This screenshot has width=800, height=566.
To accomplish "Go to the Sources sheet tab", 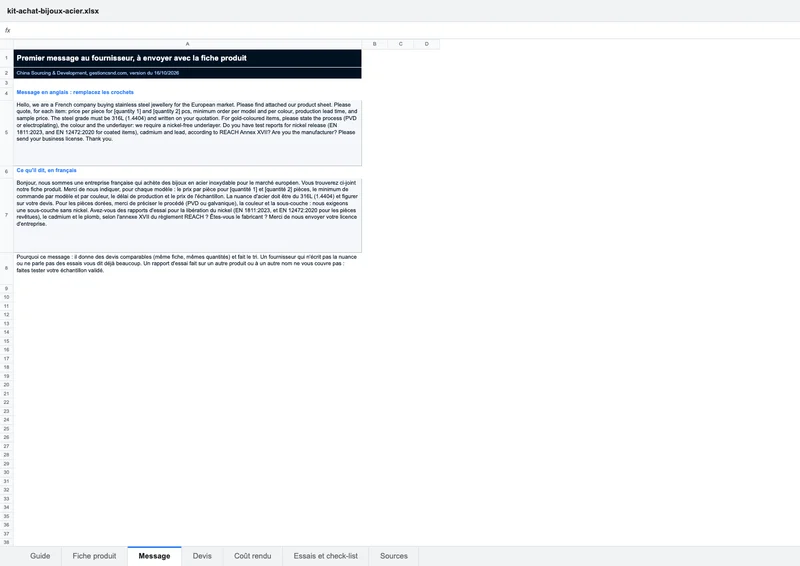I will point(393,556).
